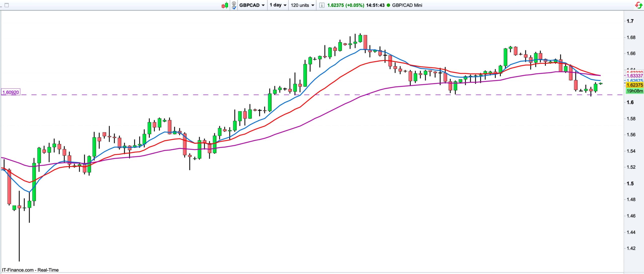Screen dimensions: 644x274
Task: Click the GBP/CAD Mini instrument name
Action: click(407, 5)
